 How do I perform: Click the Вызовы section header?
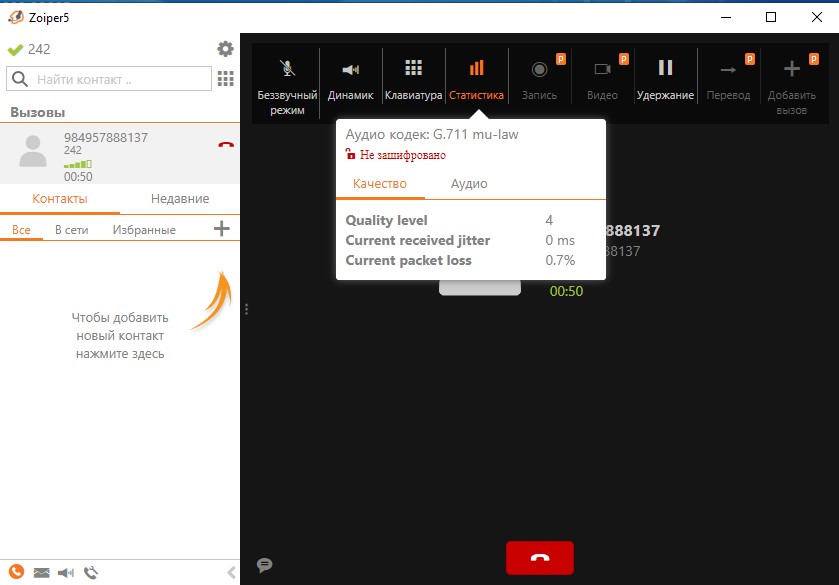coord(37,112)
